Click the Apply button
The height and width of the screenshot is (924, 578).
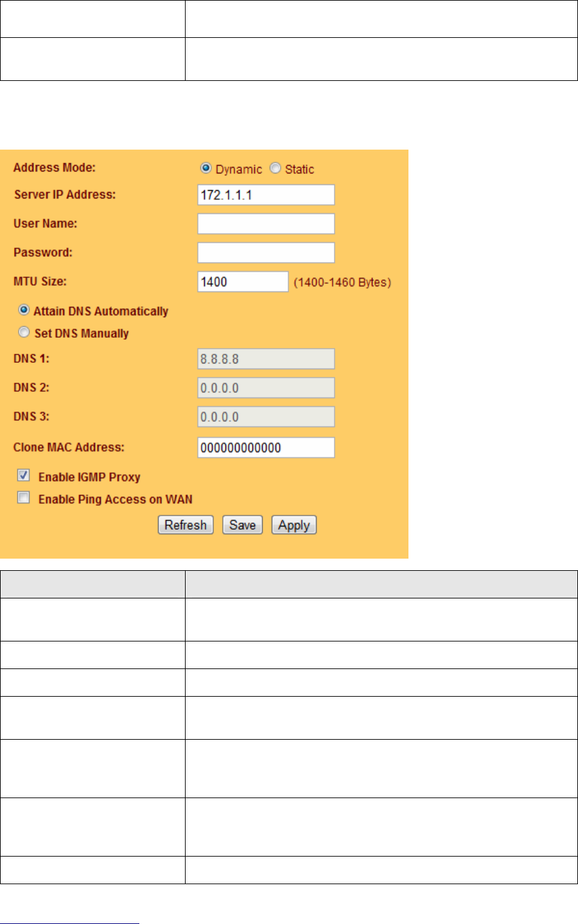[294, 525]
